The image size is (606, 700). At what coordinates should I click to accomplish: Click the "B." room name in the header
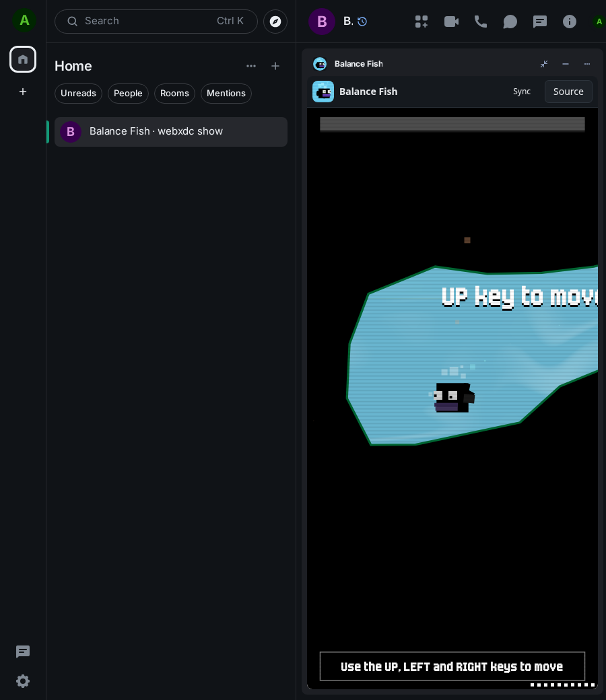point(348,21)
